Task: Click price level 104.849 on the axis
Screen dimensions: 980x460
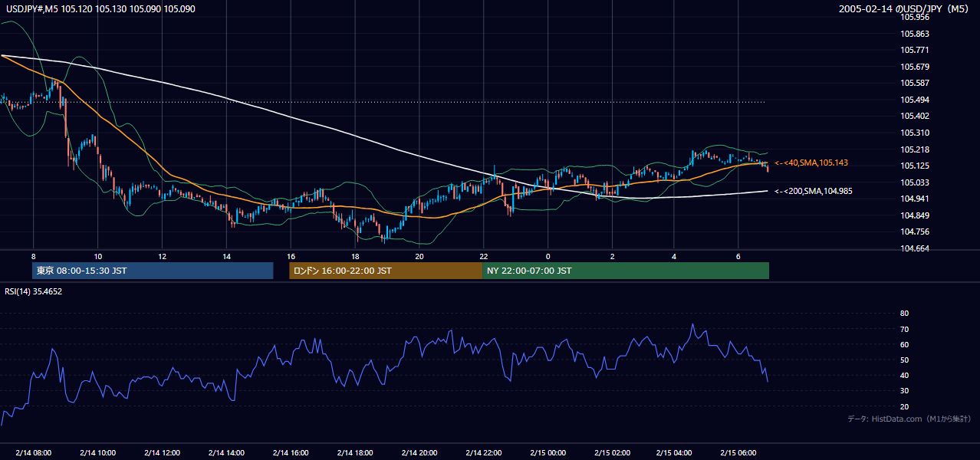Action: coord(914,215)
